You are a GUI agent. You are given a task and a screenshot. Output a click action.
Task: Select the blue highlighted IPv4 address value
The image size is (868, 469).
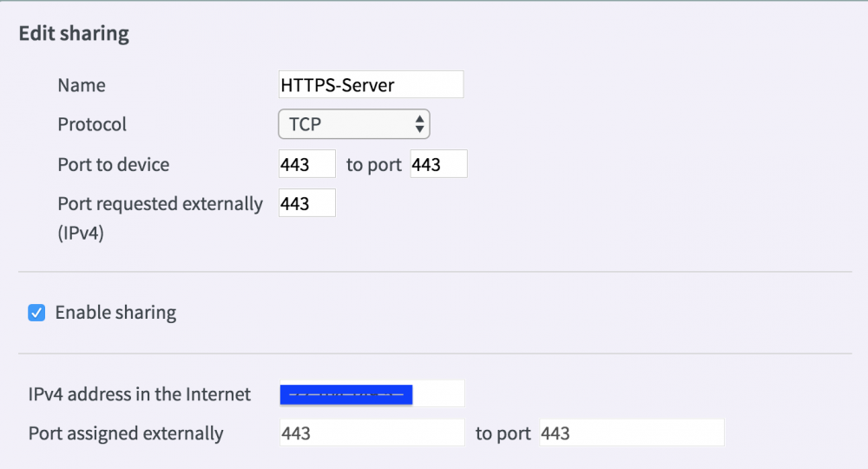tap(346, 395)
